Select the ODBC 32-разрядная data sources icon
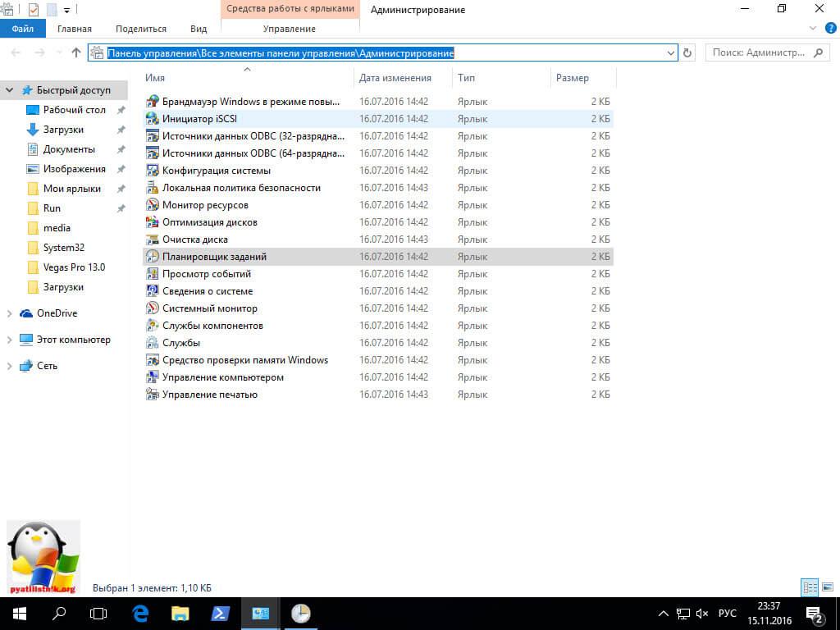This screenshot has height=630, width=840. coord(153,135)
